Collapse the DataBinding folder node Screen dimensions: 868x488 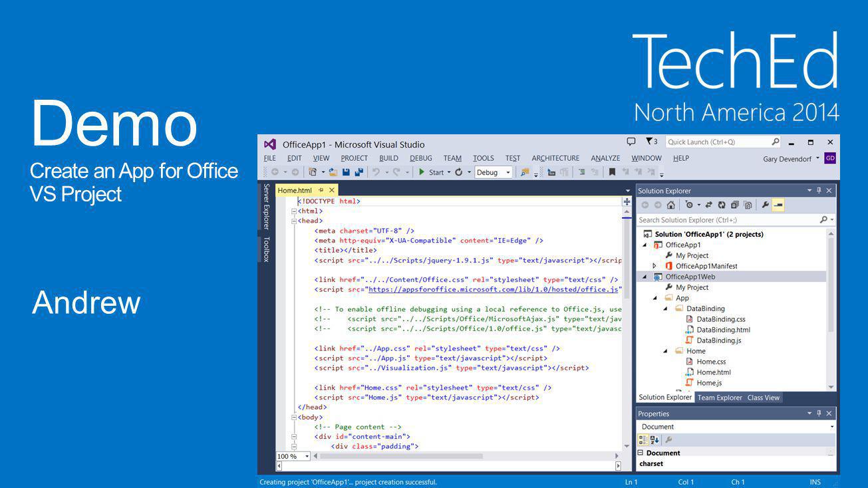pos(666,308)
